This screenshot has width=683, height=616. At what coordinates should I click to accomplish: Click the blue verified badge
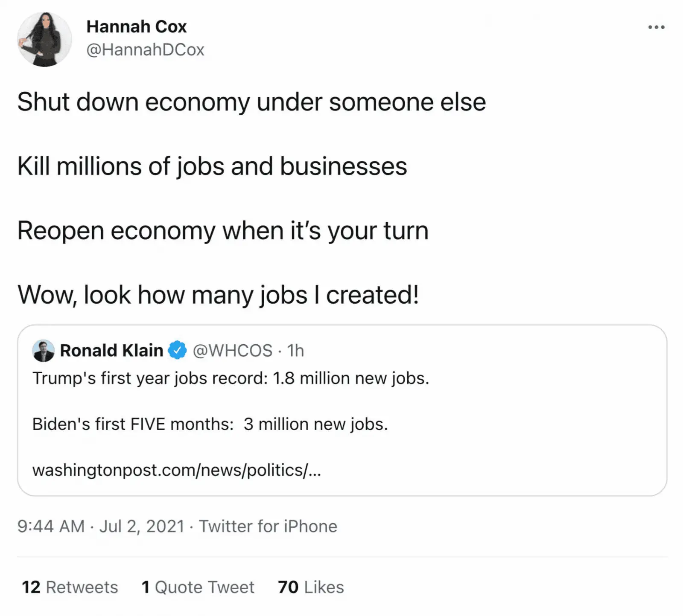coord(178,351)
